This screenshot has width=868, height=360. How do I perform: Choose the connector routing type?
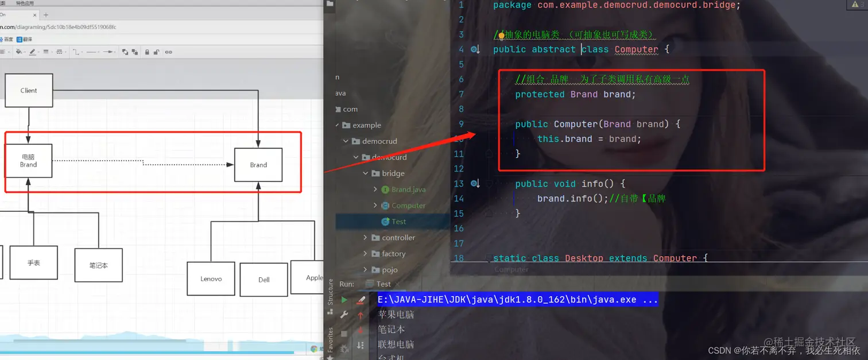pos(76,52)
